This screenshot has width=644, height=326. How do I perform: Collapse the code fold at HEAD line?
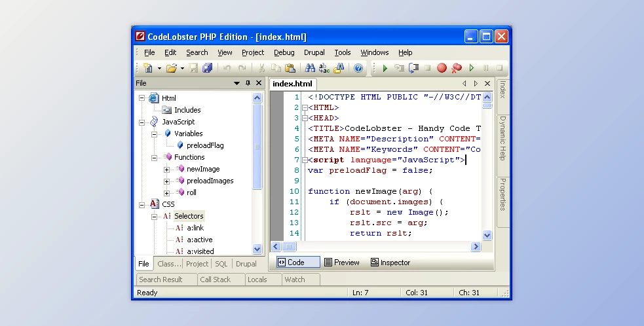304,118
